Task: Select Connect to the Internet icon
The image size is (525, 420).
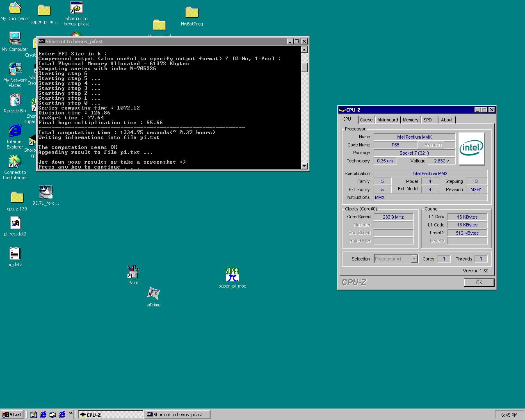Action: click(x=15, y=167)
